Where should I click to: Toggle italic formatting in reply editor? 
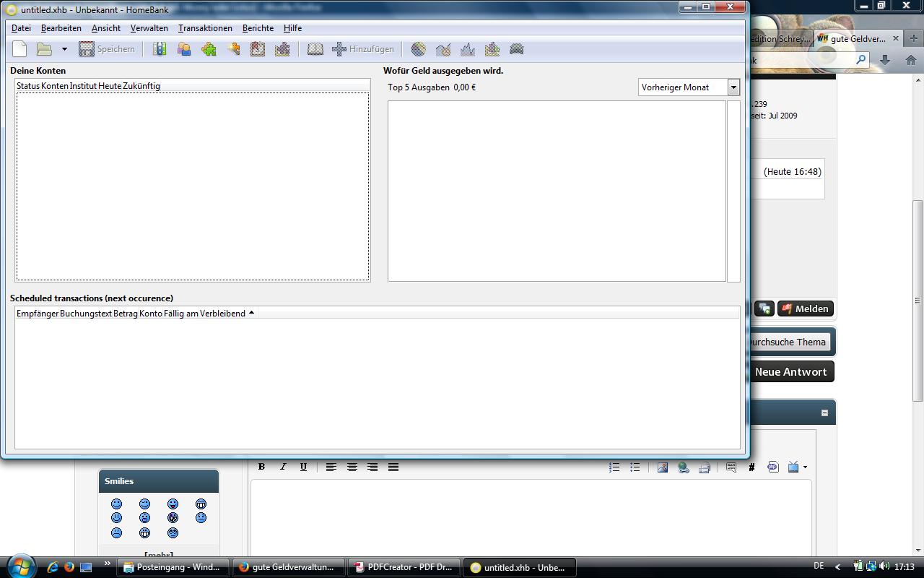283,467
